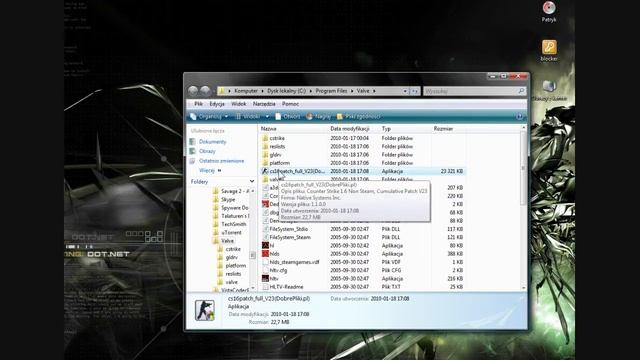Go back with the Explorer back arrow
Image resolution: width=640 pixels, height=360 pixels.
pyautogui.click(x=193, y=91)
